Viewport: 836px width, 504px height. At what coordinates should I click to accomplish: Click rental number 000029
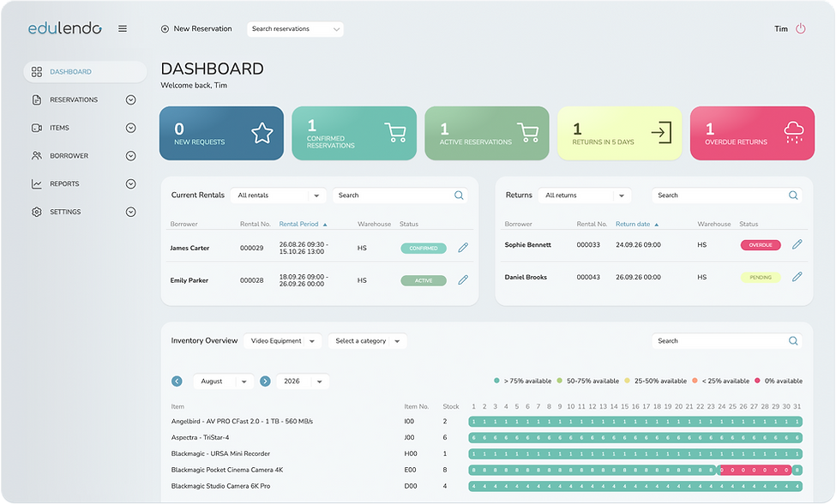(251, 249)
